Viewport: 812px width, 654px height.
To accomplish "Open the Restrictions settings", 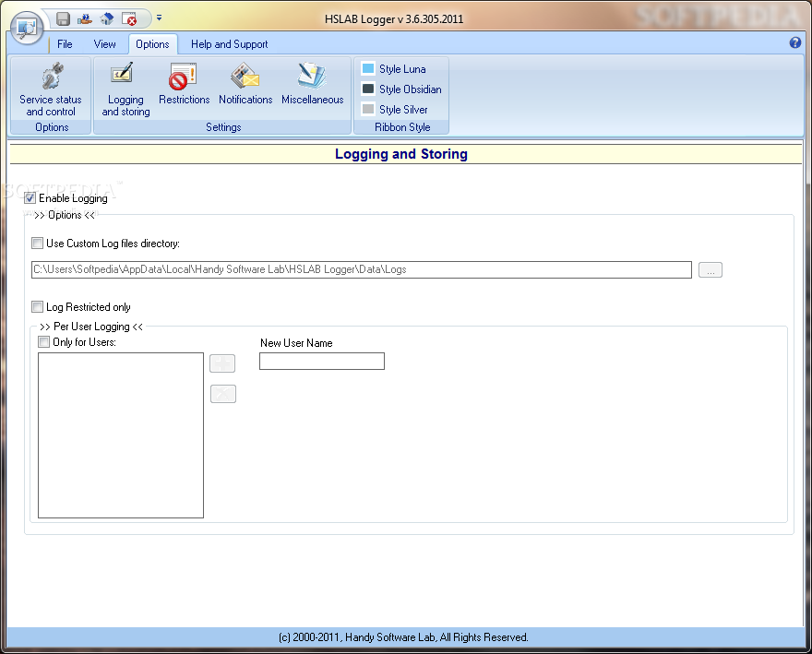I will pos(184,84).
